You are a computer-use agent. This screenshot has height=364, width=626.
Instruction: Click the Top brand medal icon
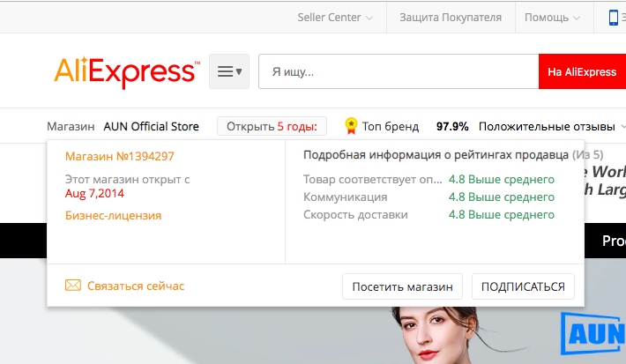tap(351, 126)
